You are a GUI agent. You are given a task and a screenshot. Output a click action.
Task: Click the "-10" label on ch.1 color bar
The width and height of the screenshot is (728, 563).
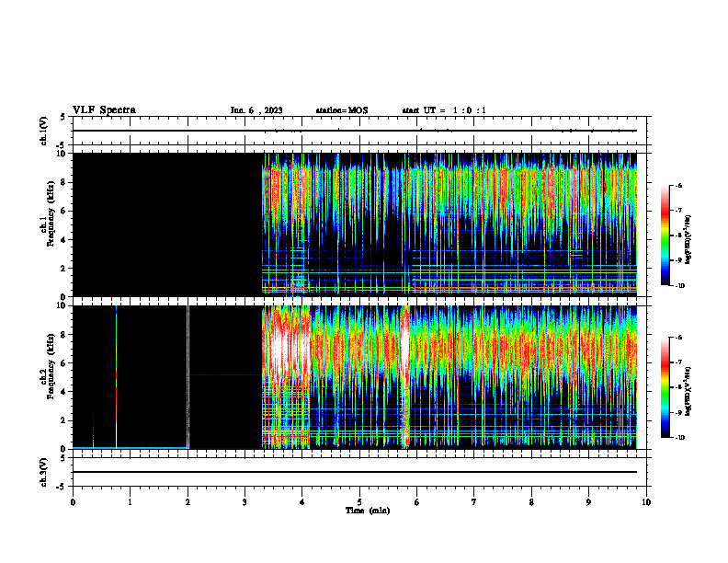(x=679, y=286)
